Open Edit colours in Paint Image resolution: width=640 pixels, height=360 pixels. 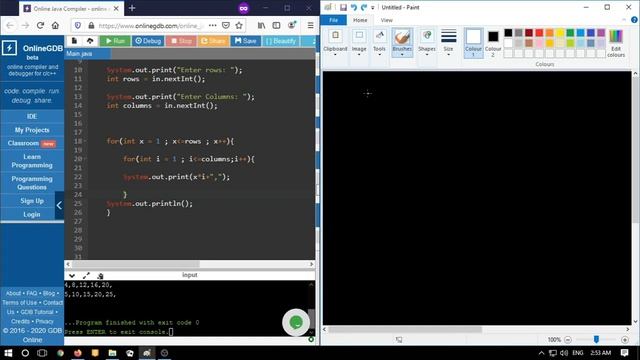616,43
